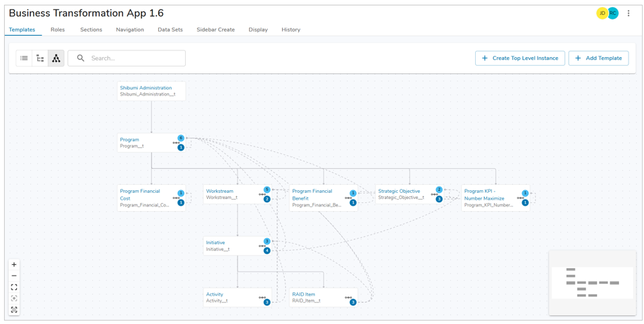Click the badge 3 on RAID Item node
644x324 pixels.
pos(353,302)
